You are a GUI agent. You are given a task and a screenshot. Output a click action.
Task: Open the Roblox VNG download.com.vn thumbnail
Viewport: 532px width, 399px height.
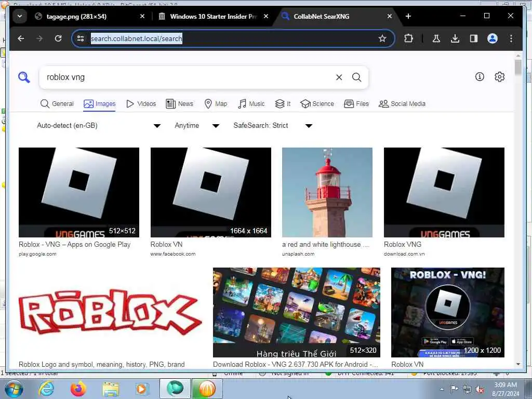click(x=444, y=192)
